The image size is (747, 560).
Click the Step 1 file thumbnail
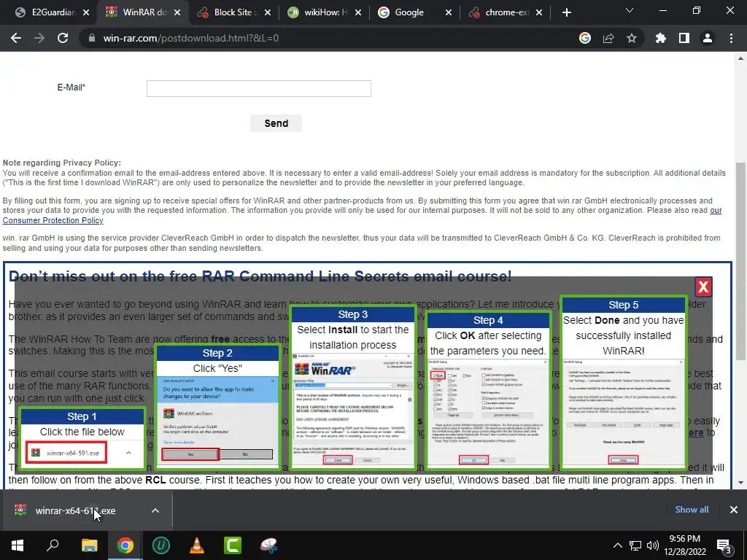pos(66,452)
